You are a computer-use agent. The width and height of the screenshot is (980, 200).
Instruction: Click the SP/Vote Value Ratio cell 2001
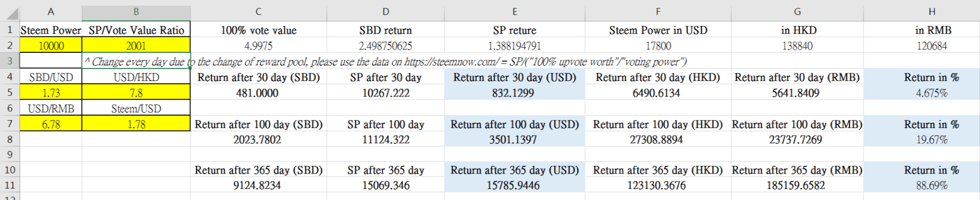pyautogui.click(x=136, y=46)
